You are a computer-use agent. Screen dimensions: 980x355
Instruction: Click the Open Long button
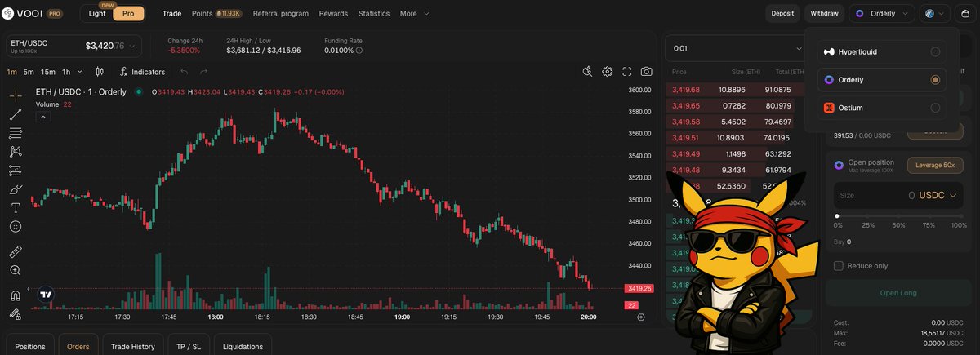click(x=898, y=293)
